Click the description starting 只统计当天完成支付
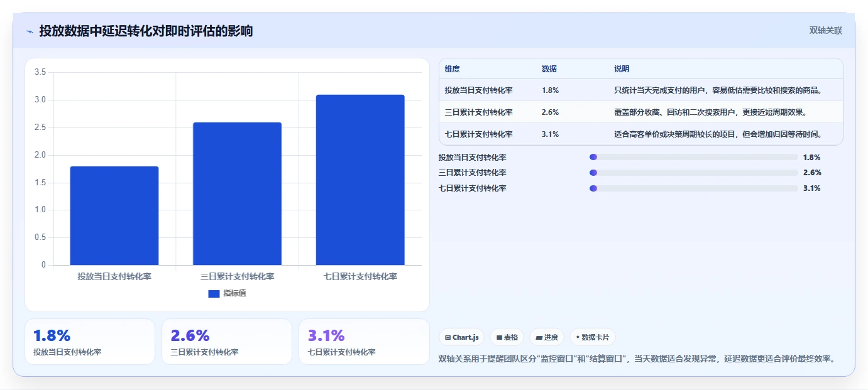Viewport: 868px width, 390px height. (x=718, y=90)
